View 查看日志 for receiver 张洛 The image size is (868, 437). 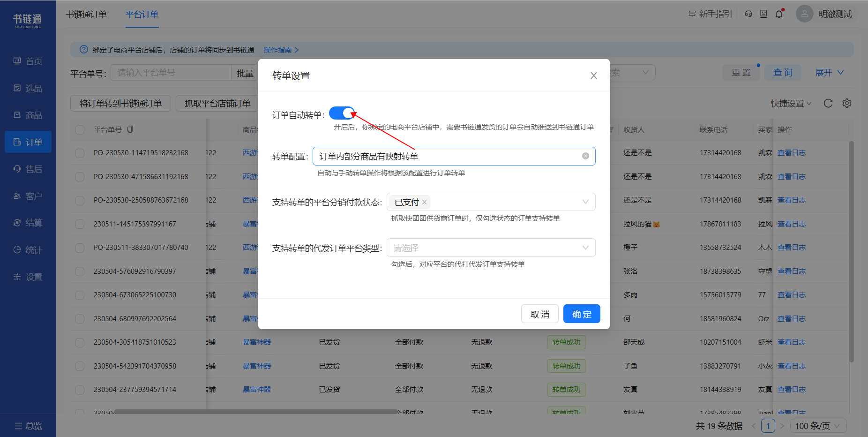pos(791,271)
